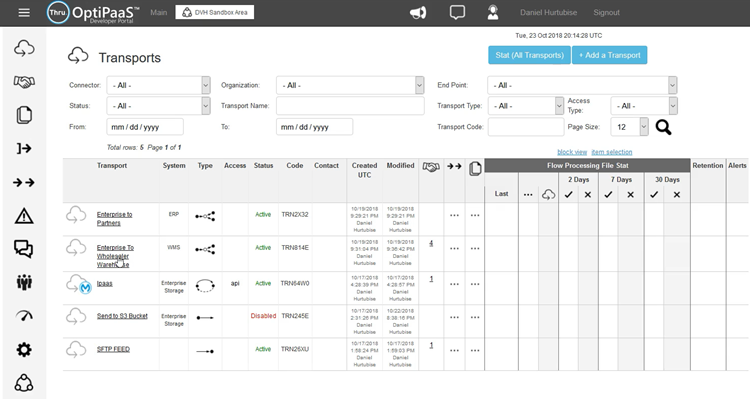
Task: Click cloud icon of SFTP FEED row
Action: 76,349
